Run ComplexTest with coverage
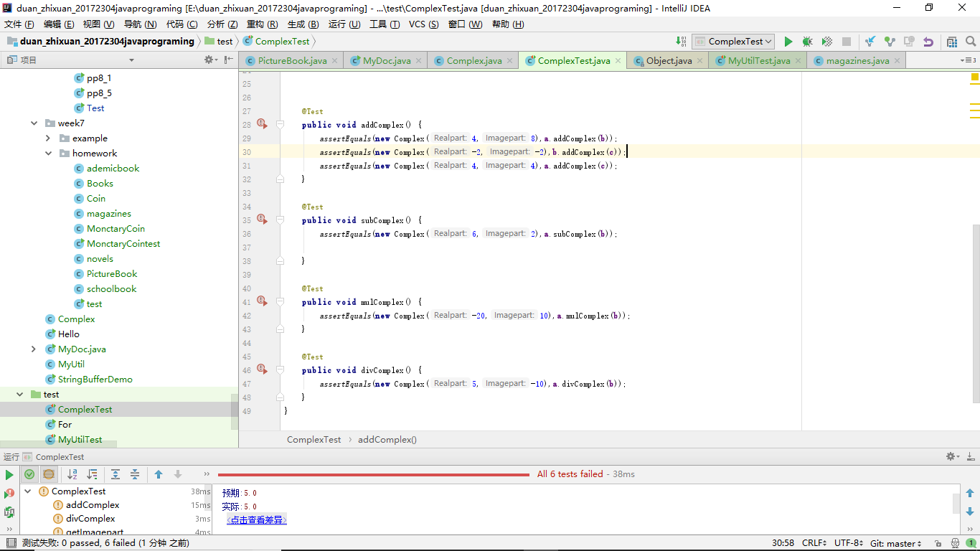This screenshot has width=980, height=551. [826, 42]
